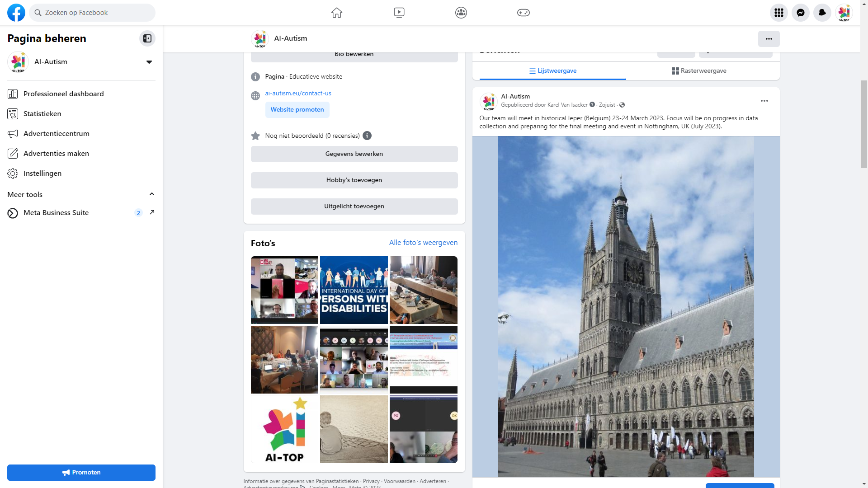
Task: Open the nine-dot menu grid icon
Action: 778,13
